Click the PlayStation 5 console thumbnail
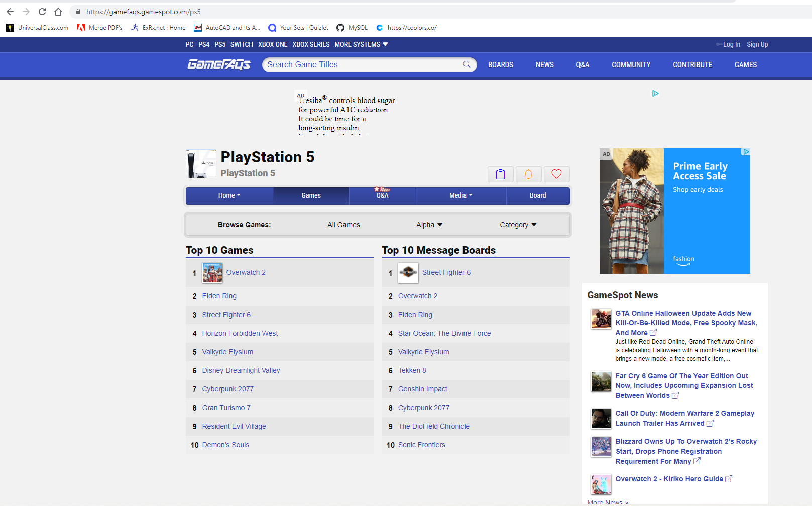Viewport: 812px width, 506px height. tap(201, 163)
